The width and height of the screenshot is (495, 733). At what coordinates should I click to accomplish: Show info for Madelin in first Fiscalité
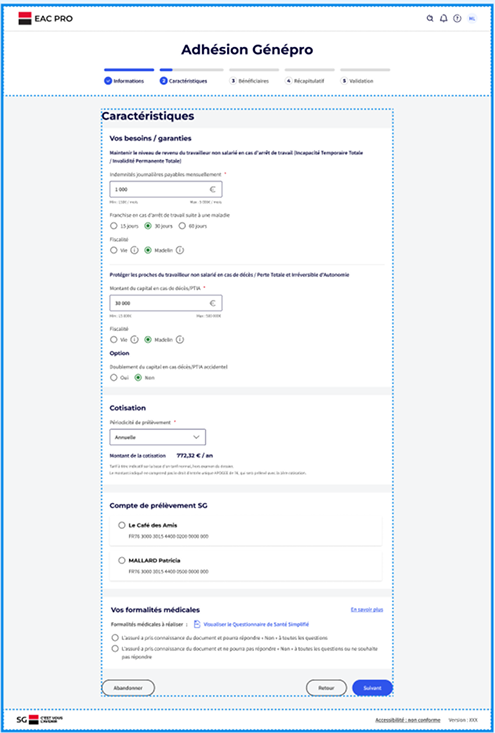[x=180, y=250]
